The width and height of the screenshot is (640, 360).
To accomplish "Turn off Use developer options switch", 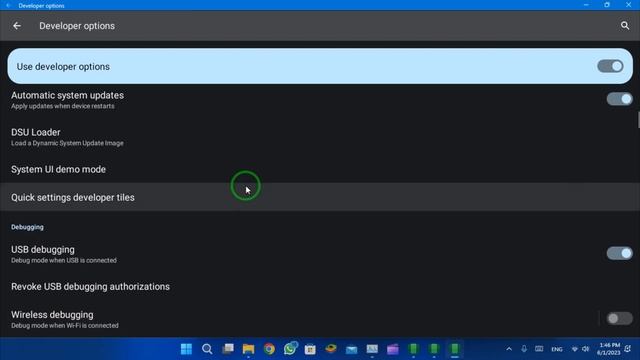I will (610, 66).
